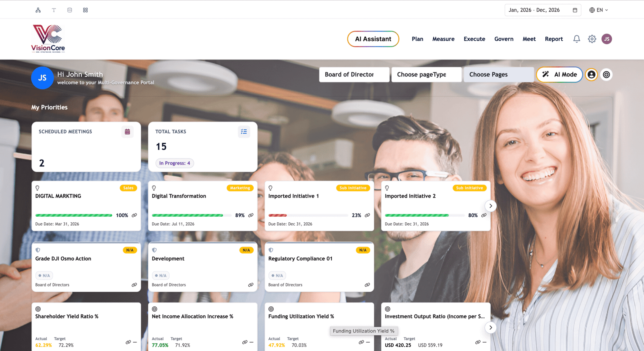Viewport: 644px width, 351px height.
Task: Open the Measure menu
Action: [x=444, y=39]
